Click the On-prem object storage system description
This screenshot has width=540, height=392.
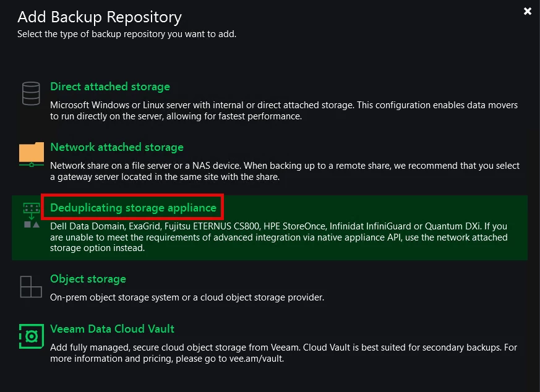[187, 297]
